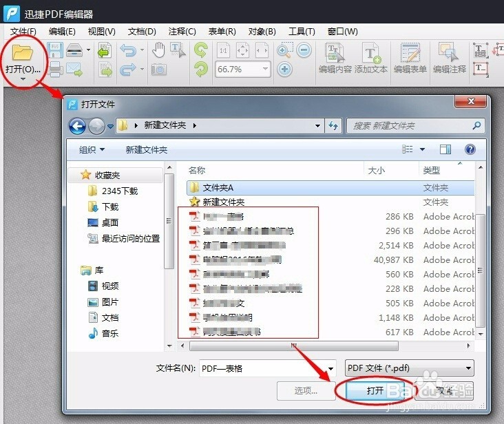Viewport: 504px width, 424px height.
Task: Expand the zoom percentage 66.7% dropdown
Action: point(265,69)
